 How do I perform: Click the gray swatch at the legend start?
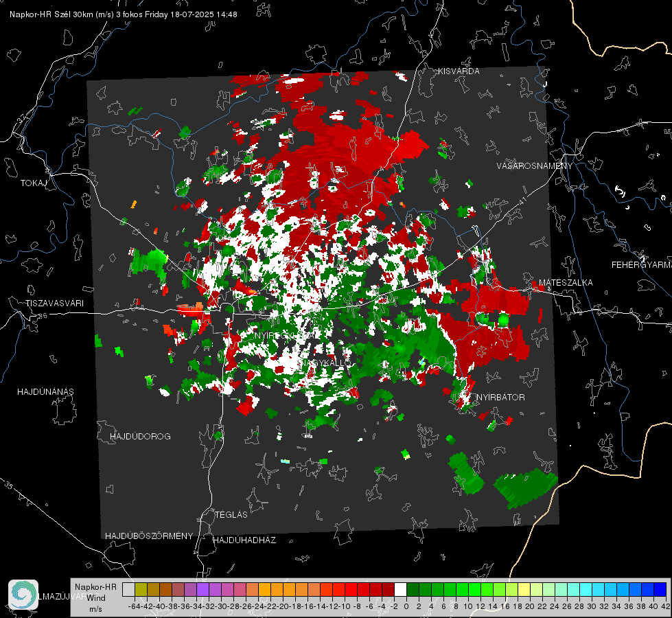pos(128,590)
